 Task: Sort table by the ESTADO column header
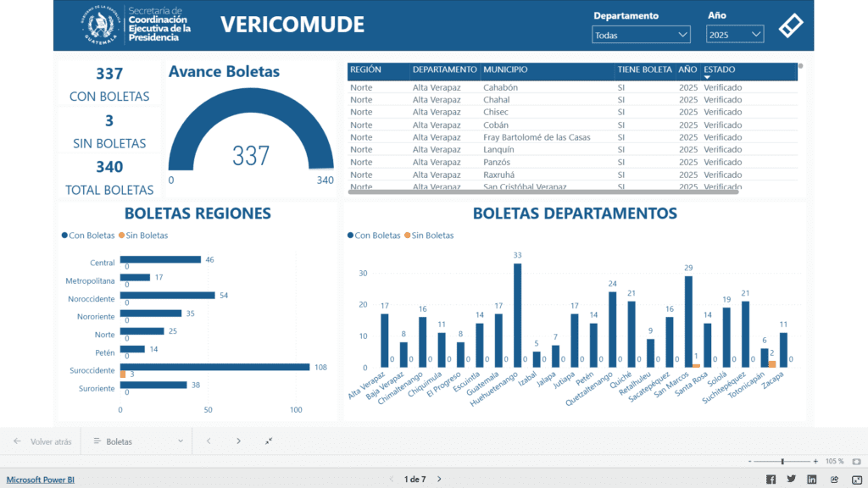click(720, 69)
